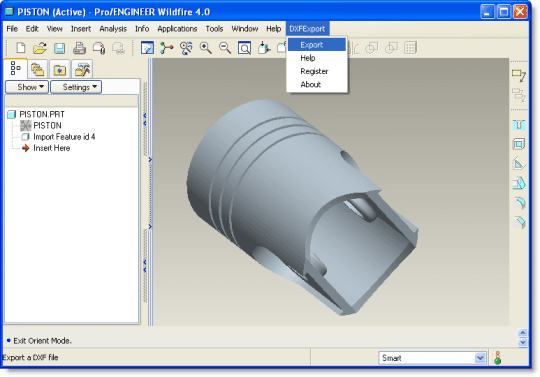Screen dimensions: 540x377
Task: Click the Refit view icon
Action: (x=245, y=48)
